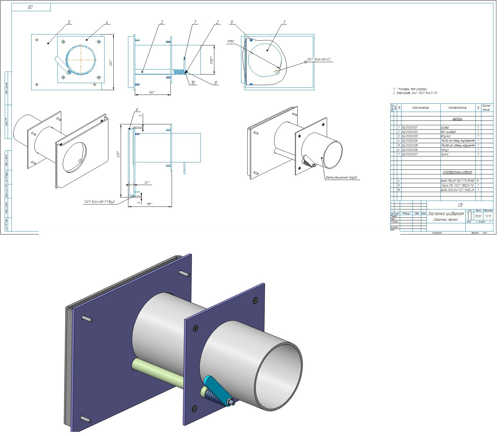The height and width of the screenshot is (436, 504).
Task: Click the 'СБ' designation cell in title block
Action: (460, 205)
